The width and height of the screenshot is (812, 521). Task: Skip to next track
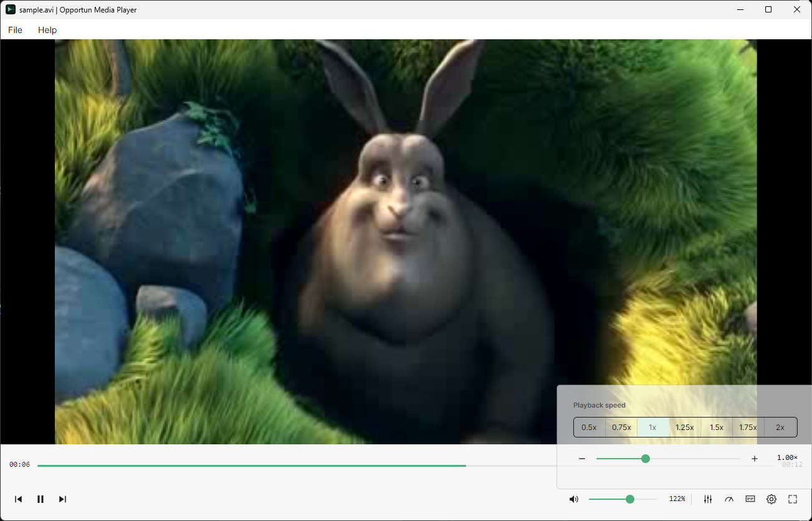coord(62,499)
